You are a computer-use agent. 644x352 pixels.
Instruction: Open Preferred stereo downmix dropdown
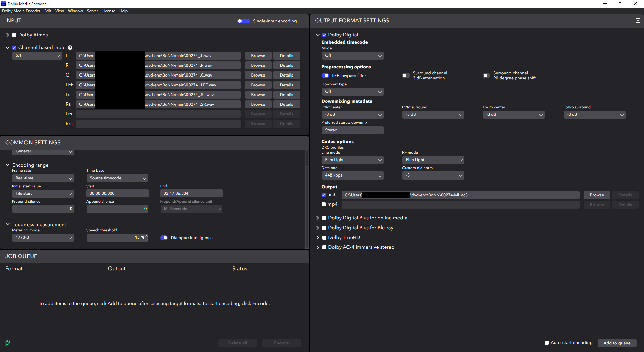353,130
